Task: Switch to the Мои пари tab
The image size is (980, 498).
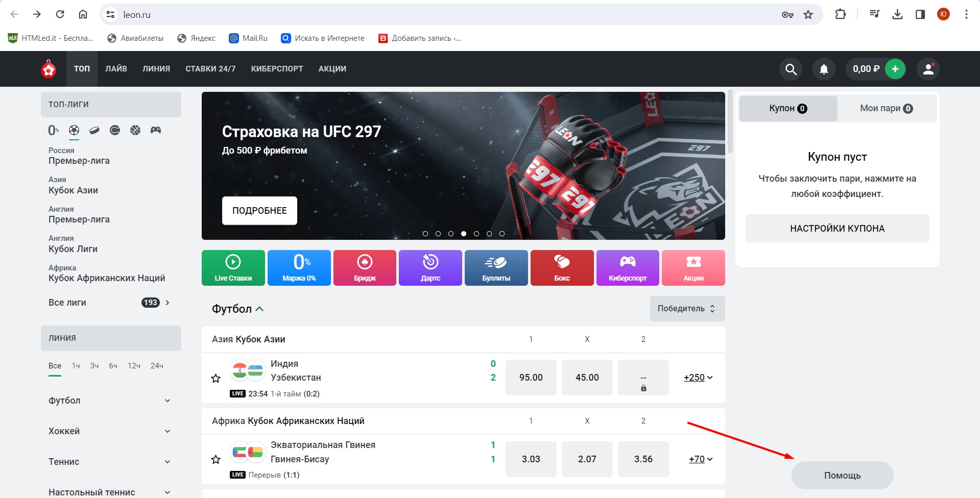Action: point(886,108)
